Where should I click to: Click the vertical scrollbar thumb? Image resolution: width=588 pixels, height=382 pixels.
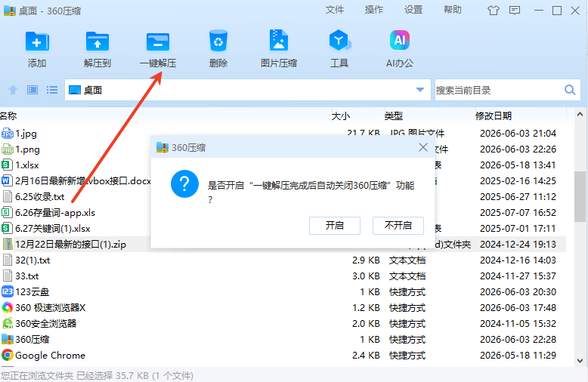coord(580,196)
